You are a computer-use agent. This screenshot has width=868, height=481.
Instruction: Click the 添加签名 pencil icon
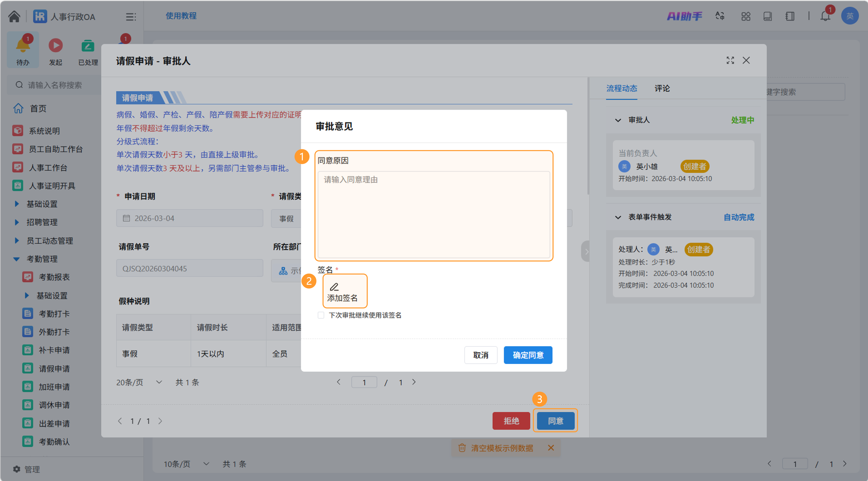[334, 287]
